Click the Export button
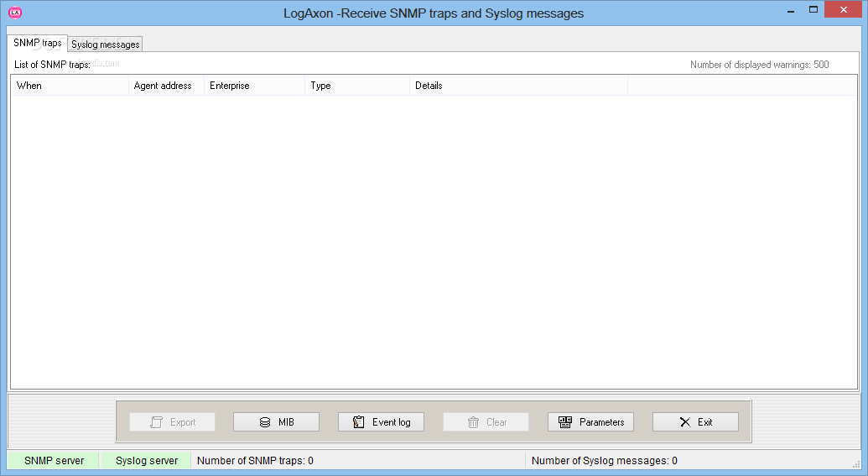The image size is (868, 476). click(172, 421)
